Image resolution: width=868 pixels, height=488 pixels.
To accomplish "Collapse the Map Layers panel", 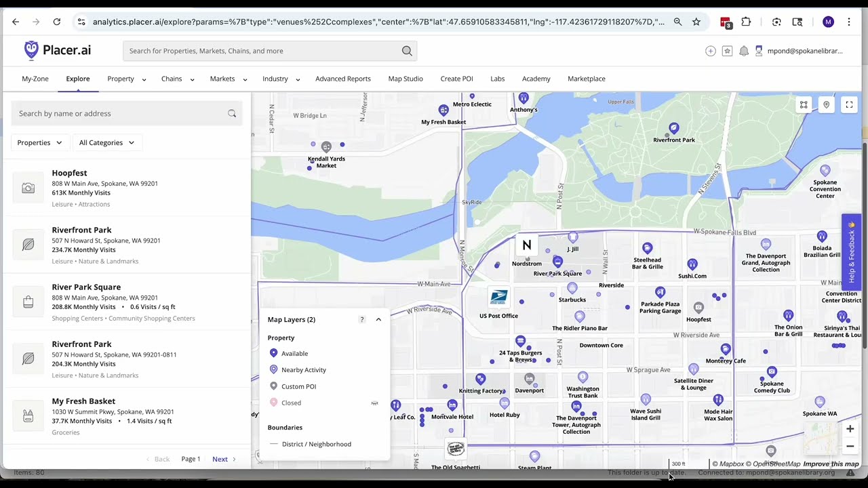I will coord(378,319).
